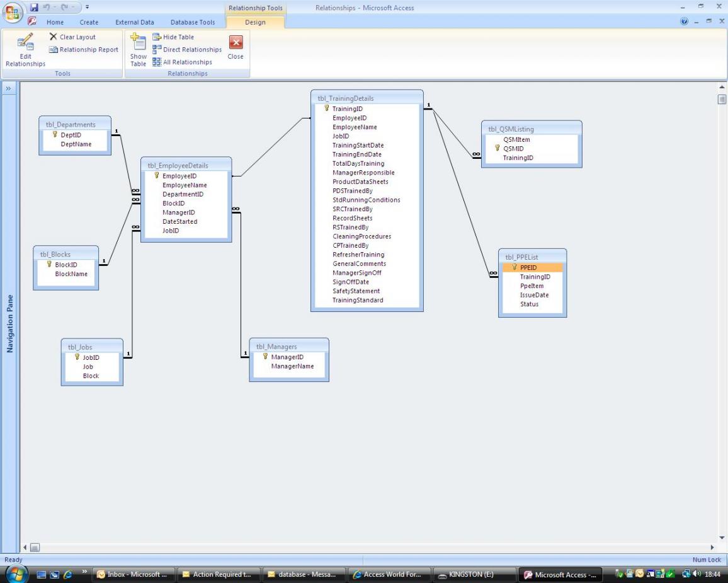Open the Windows Start orb
This screenshot has height=583, width=728.
16,574
